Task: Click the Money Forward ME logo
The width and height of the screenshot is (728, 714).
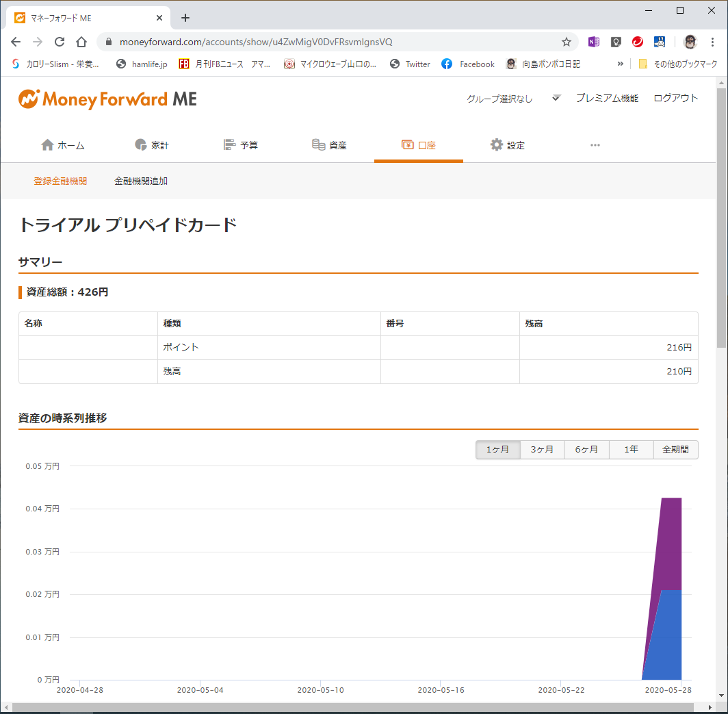Action: (107, 99)
